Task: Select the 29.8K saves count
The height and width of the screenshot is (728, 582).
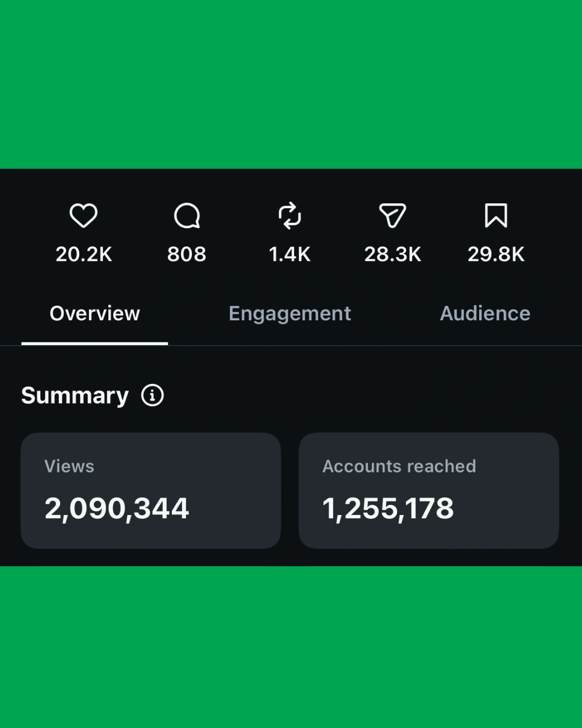Action: (x=496, y=254)
